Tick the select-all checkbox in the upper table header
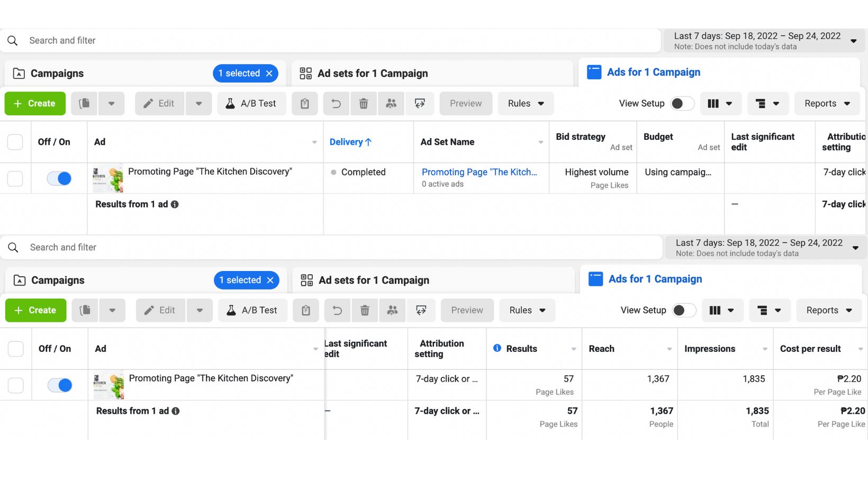 click(x=15, y=142)
